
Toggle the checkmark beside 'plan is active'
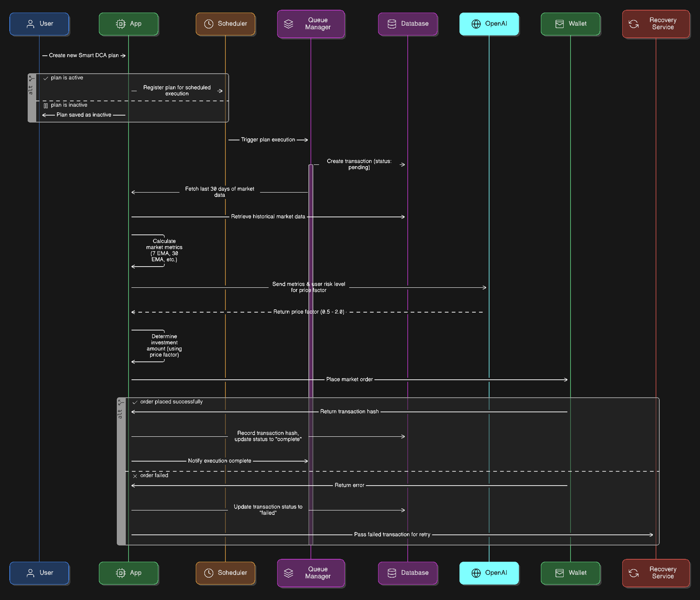point(46,77)
